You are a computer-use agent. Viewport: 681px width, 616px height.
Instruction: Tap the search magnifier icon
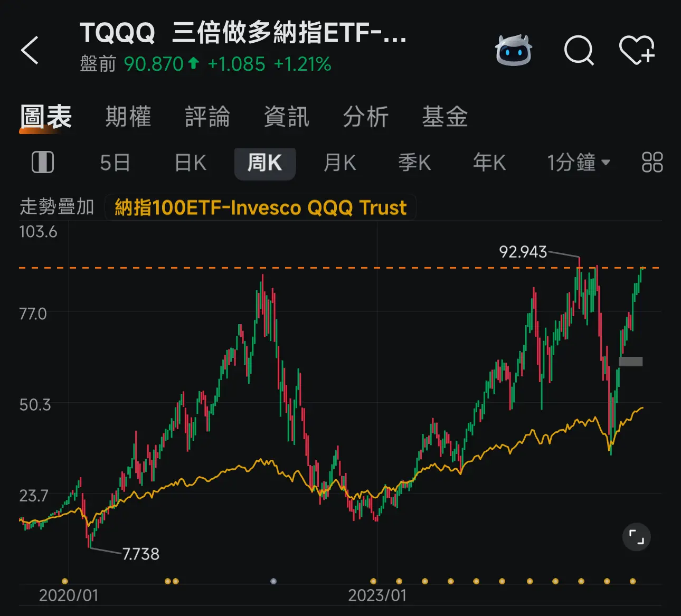click(x=579, y=51)
